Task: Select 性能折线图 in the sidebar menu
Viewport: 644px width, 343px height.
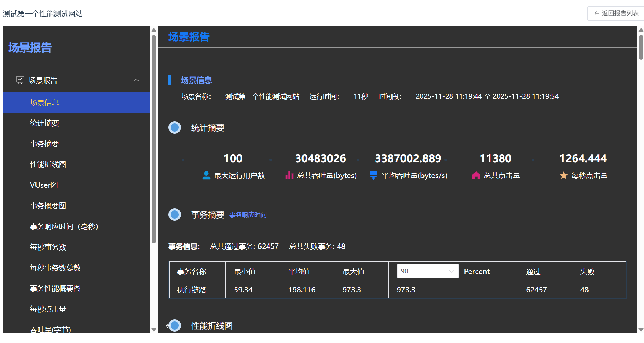Action: click(48, 164)
